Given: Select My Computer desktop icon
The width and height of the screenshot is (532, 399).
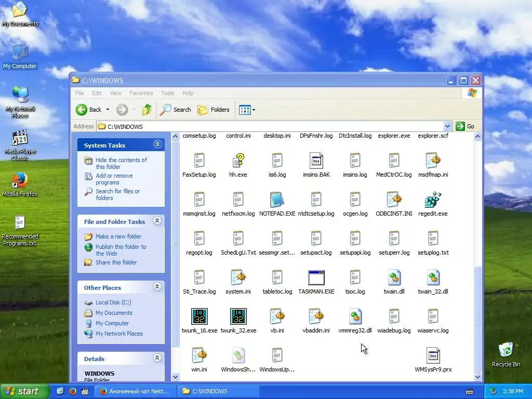Looking at the screenshot, I should (20, 52).
